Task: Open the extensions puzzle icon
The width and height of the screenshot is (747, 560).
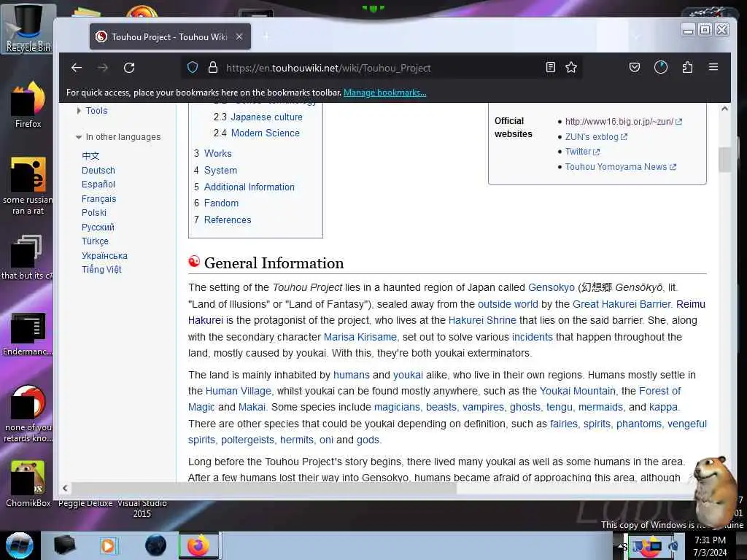Action: pyautogui.click(x=687, y=68)
